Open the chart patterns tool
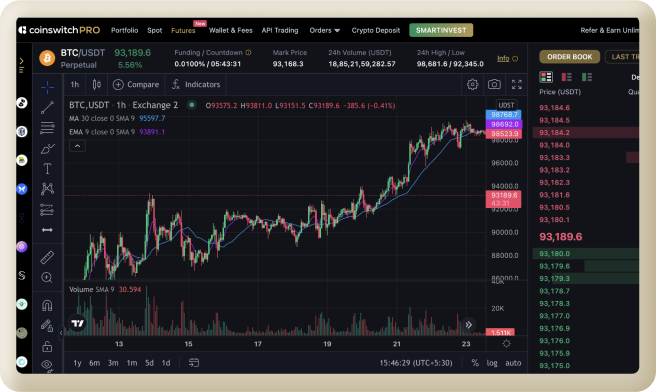 (47, 189)
